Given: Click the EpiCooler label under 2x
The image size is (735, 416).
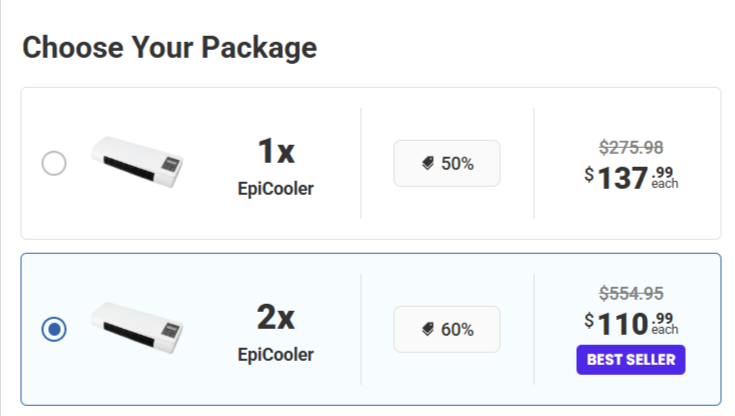Looking at the screenshot, I should pyautogui.click(x=276, y=355).
